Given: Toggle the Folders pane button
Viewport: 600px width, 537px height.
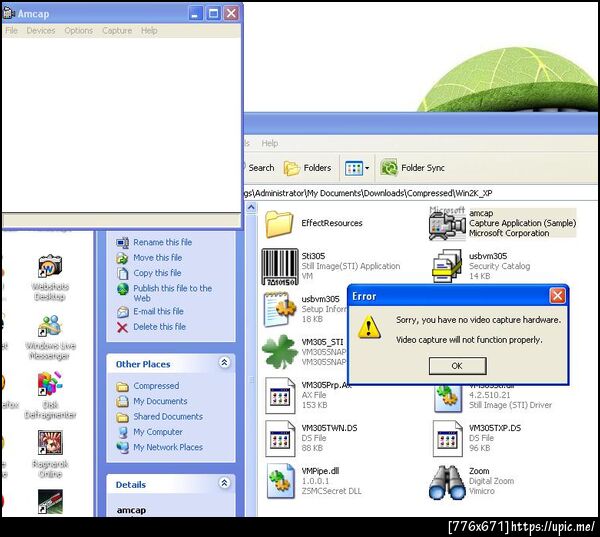Looking at the screenshot, I should tap(308, 168).
